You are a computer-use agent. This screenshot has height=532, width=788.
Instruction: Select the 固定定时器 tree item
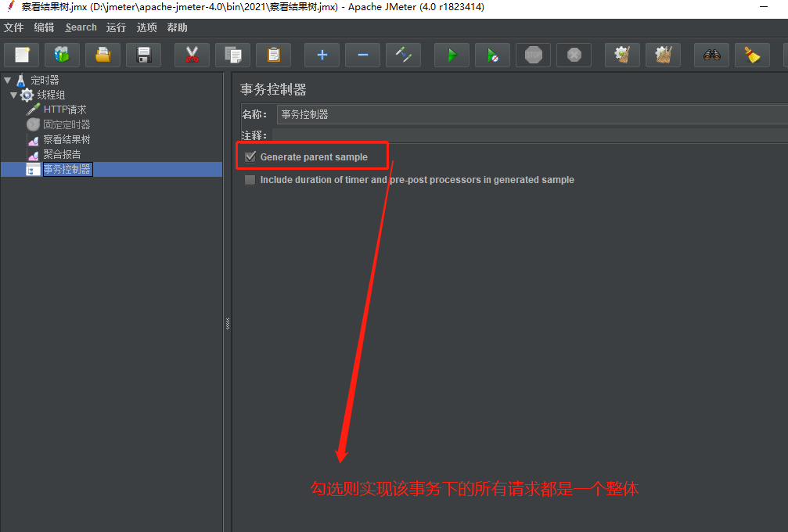67,124
